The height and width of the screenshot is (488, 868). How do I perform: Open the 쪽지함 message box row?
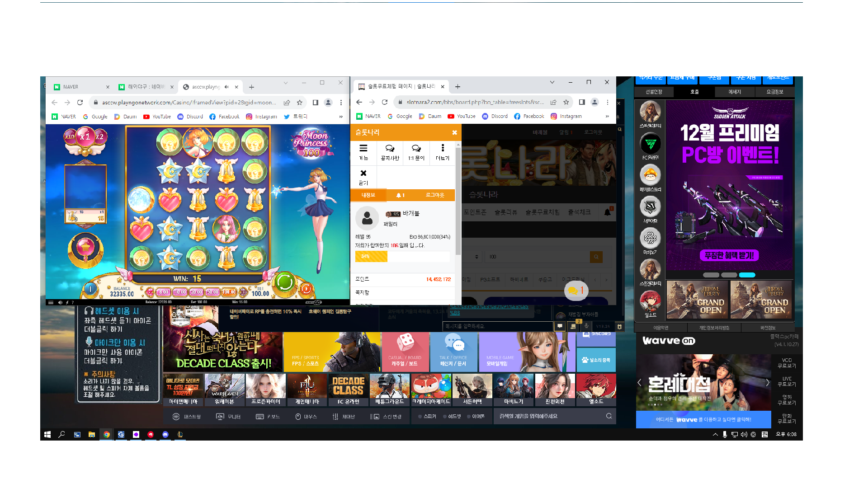[403, 293]
